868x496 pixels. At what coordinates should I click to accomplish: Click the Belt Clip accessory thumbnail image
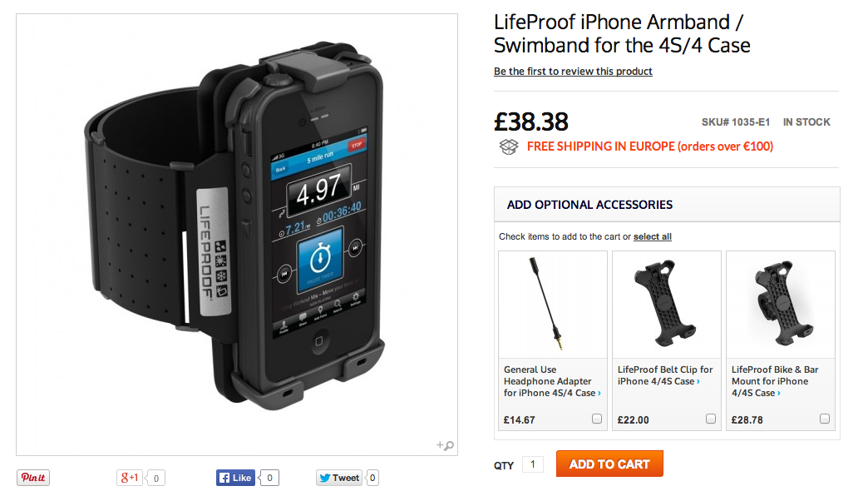coord(667,305)
